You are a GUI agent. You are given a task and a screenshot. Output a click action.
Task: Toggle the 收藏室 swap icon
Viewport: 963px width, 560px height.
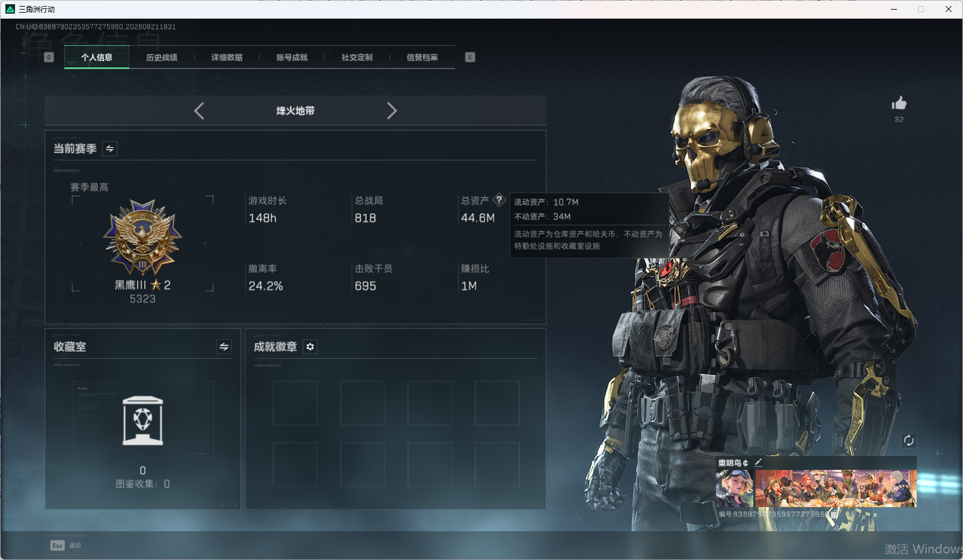point(224,347)
